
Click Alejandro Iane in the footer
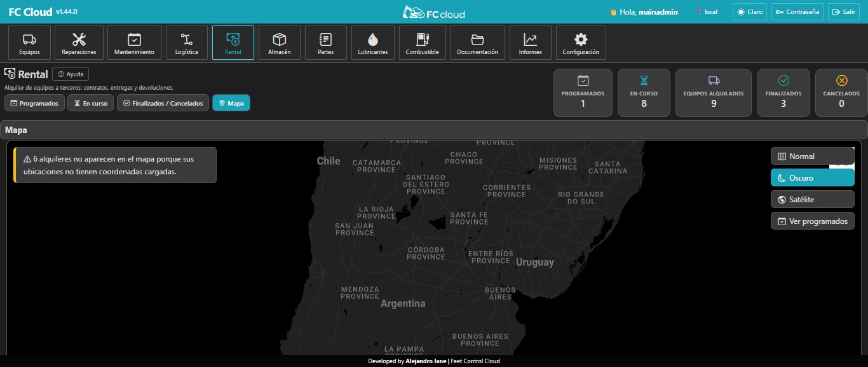pos(426,361)
